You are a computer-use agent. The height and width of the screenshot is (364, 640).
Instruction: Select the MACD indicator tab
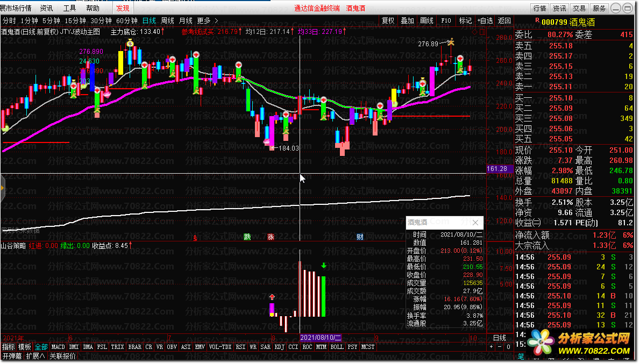(58, 347)
